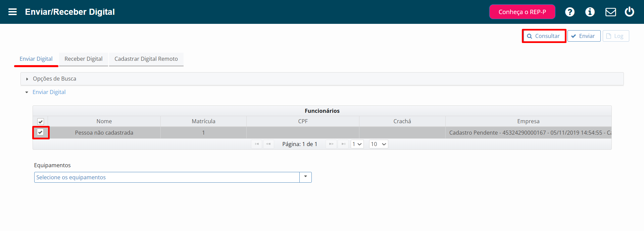Sort by the Nome column header

104,121
